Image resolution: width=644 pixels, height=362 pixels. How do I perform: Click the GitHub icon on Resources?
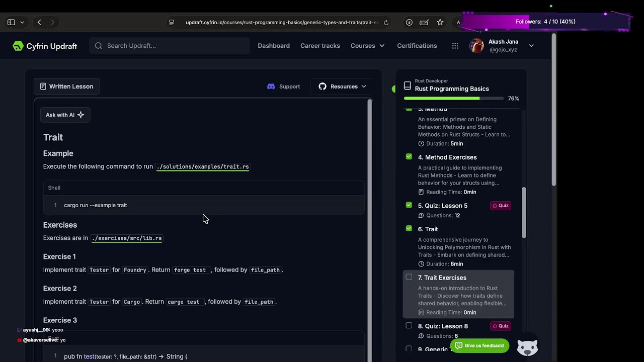(323, 86)
